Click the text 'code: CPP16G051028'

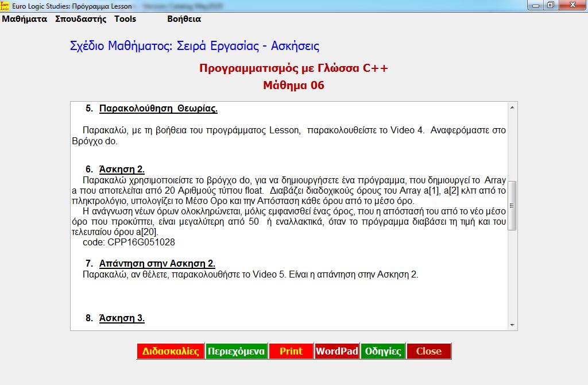coord(129,242)
